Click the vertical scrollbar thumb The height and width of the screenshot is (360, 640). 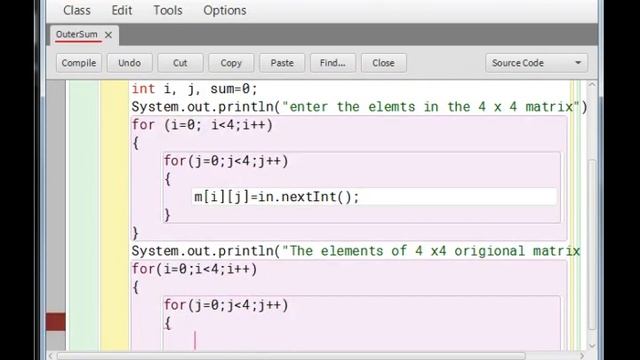pos(592,244)
